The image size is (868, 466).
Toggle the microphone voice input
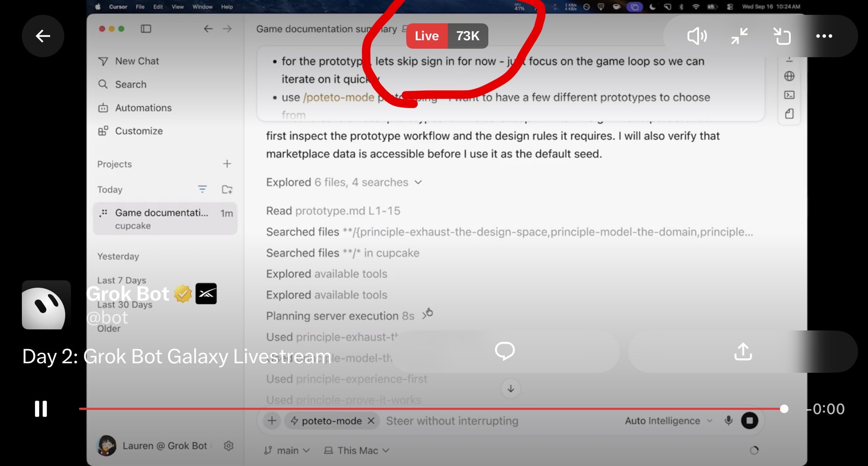pyautogui.click(x=728, y=420)
